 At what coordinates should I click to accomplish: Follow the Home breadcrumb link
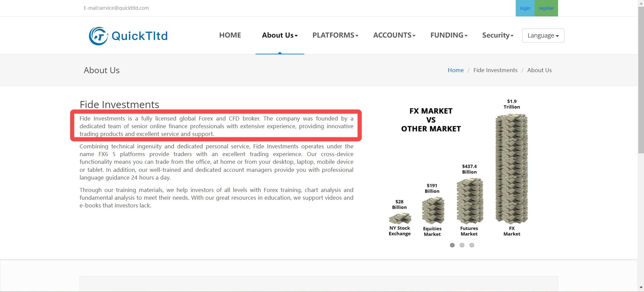pos(456,70)
